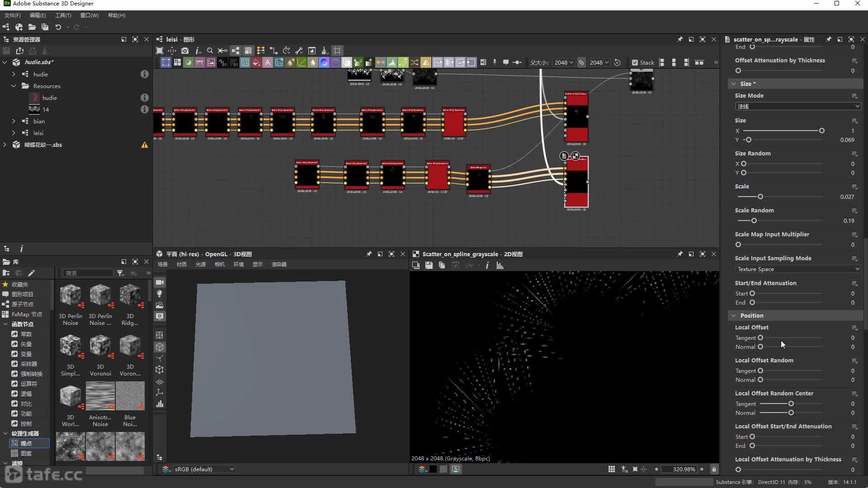Image resolution: width=868 pixels, height=488 pixels.
Task: Open the 工具(T) menu
Action: pos(63,15)
